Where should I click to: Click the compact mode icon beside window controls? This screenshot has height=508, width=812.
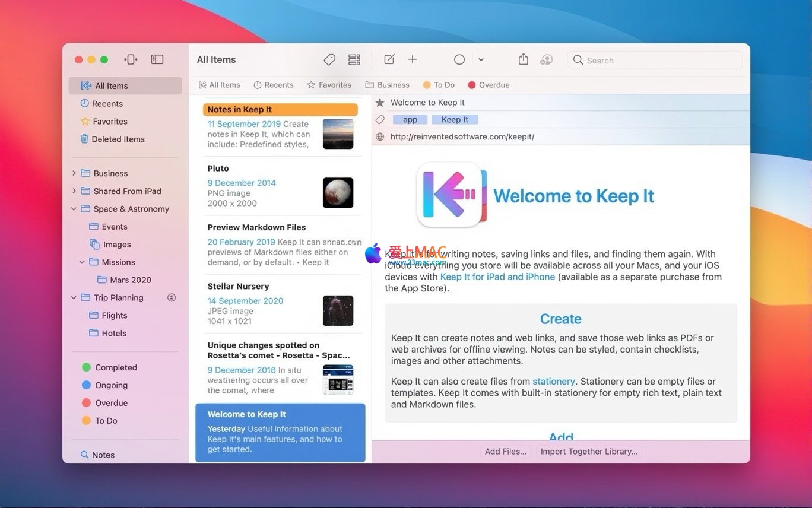click(x=131, y=60)
